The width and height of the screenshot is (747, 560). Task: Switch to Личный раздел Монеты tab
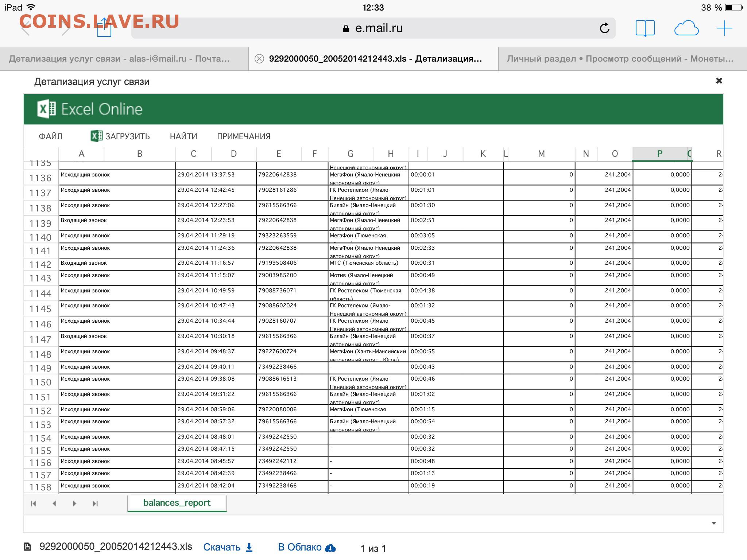pos(622,59)
